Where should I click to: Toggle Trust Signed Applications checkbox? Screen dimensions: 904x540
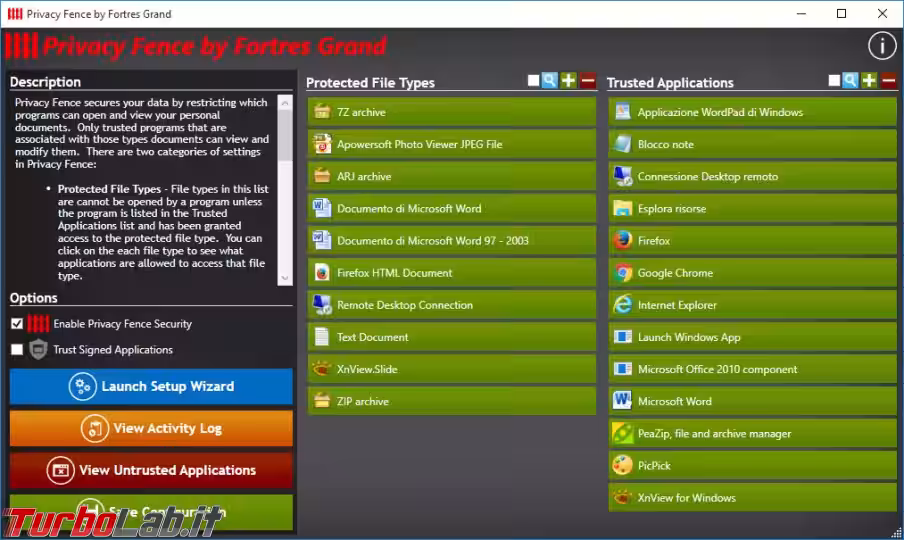tap(17, 349)
